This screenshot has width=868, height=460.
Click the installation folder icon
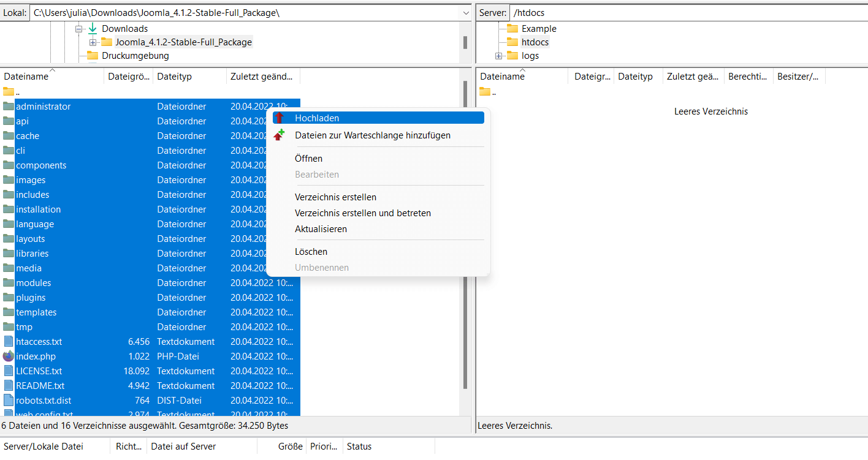coord(9,209)
